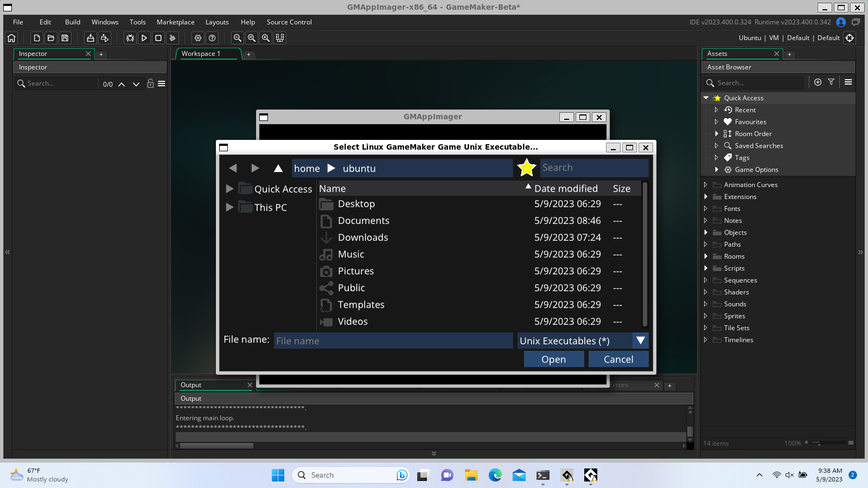This screenshot has height=488, width=868.
Task: Stop the game with the stop icon
Action: tap(158, 38)
